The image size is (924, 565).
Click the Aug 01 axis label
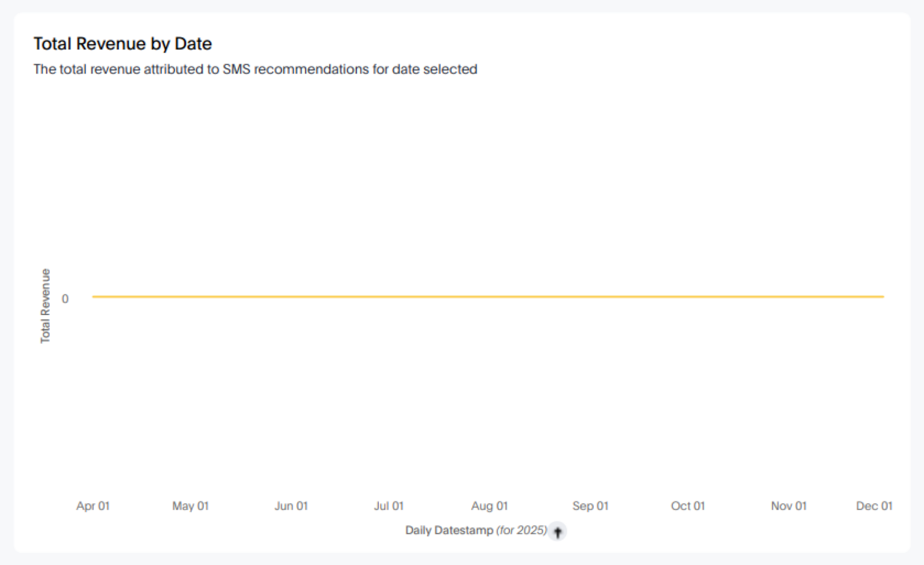490,506
